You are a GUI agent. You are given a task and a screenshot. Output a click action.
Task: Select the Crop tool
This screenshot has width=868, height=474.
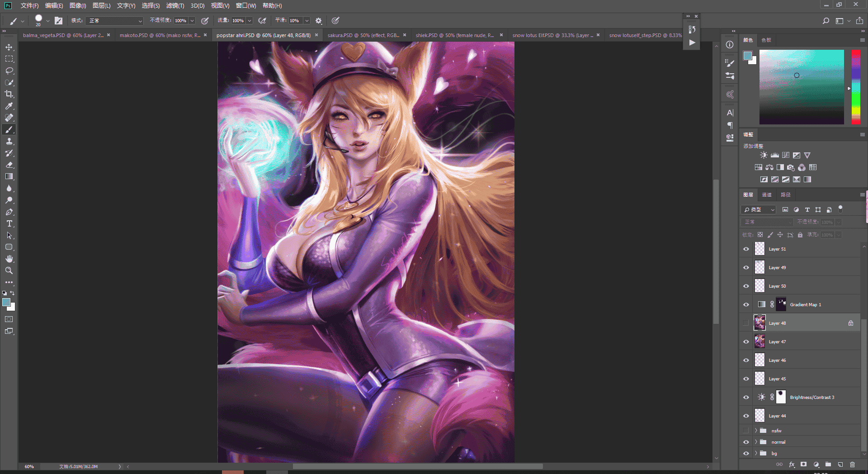9,94
